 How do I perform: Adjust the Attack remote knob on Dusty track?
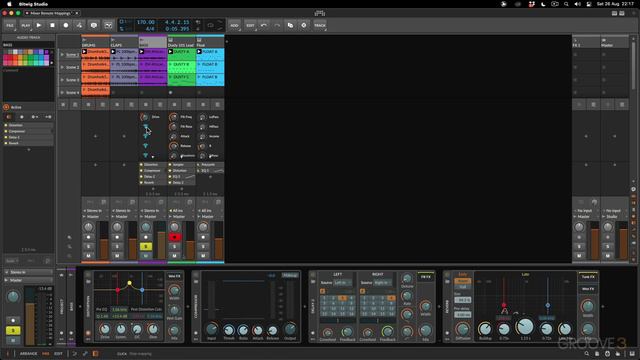173,136
